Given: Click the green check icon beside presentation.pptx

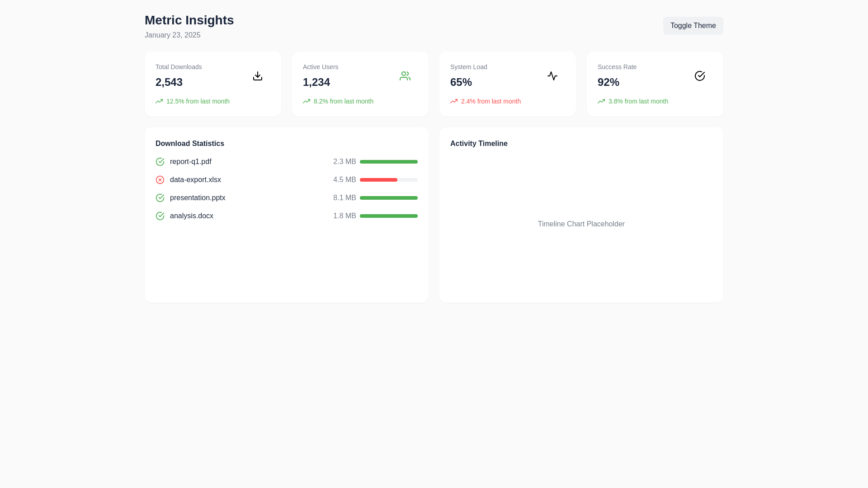Looking at the screenshot, I should pyautogui.click(x=160, y=197).
